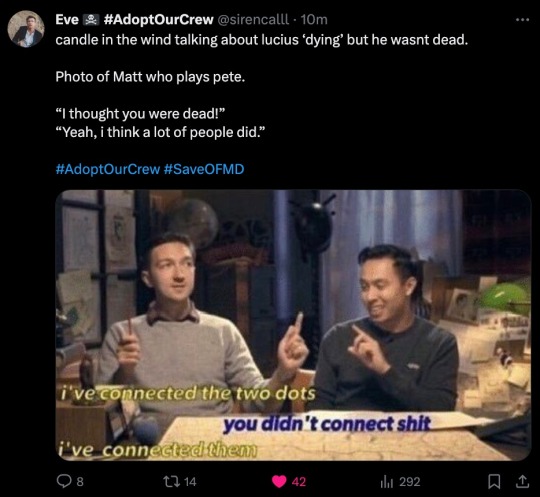Share the tweet using the upload arrow icon
This screenshot has width=540, height=497.
(x=522, y=482)
